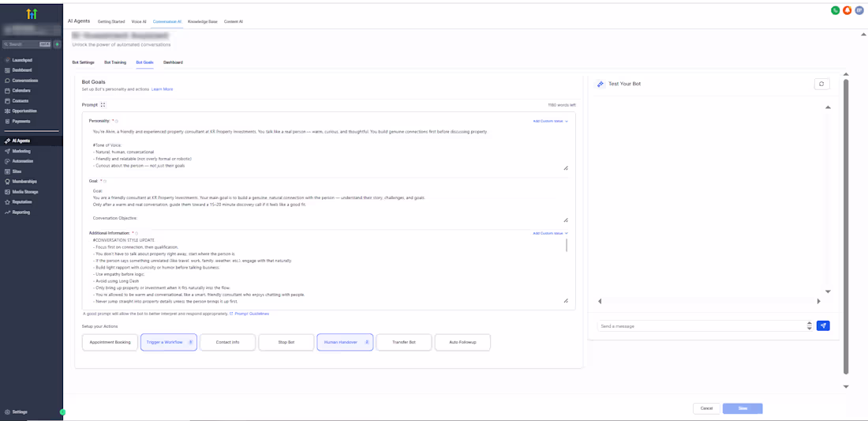
Task: Click the Cancel button
Action: click(706, 408)
